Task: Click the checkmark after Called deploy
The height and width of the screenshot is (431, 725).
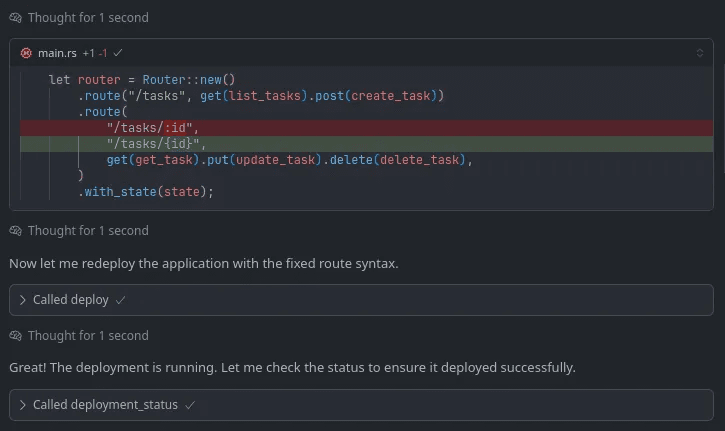Action: (x=120, y=300)
